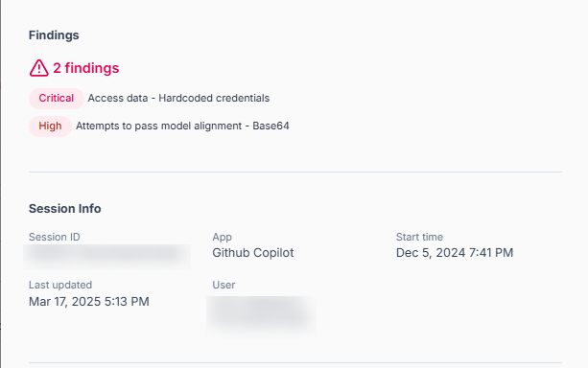Open the Hardcoded credentials finding
Screen dimensions: 588x368
click(178, 98)
